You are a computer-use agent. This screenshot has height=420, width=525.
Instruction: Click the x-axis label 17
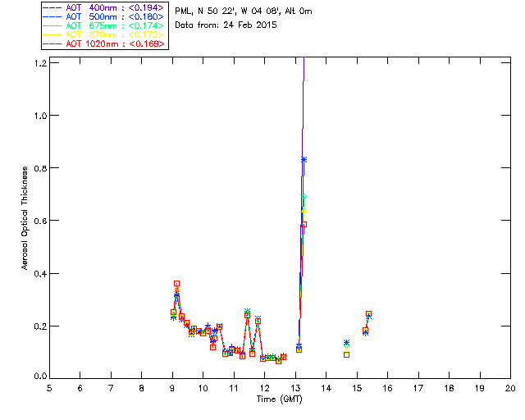(418, 388)
